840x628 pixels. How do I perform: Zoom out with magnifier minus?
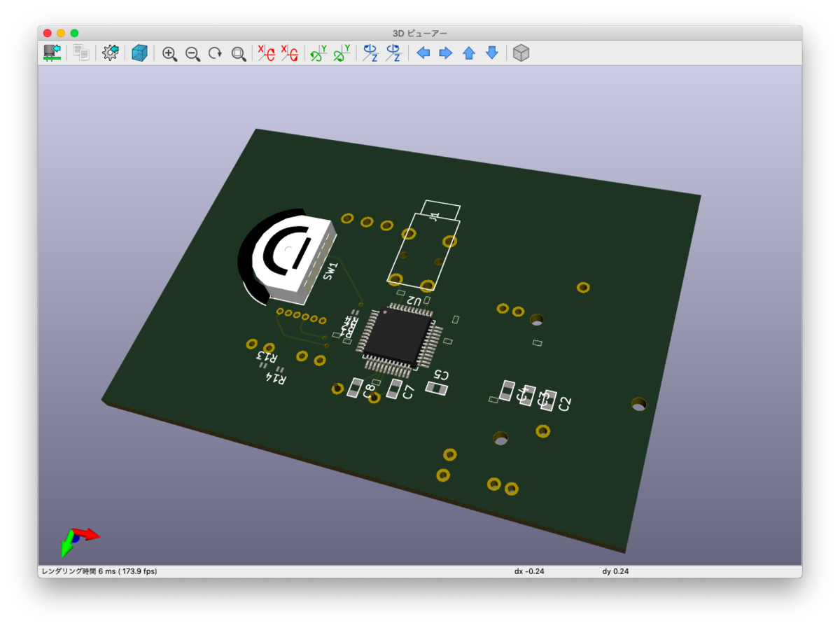click(192, 53)
